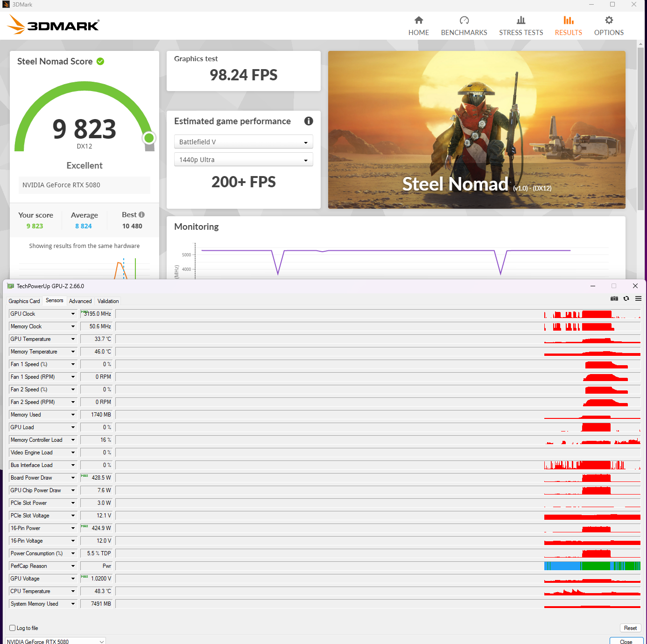The height and width of the screenshot is (644, 647).
Task: Click the Best score value 10 480
Action: [132, 226]
